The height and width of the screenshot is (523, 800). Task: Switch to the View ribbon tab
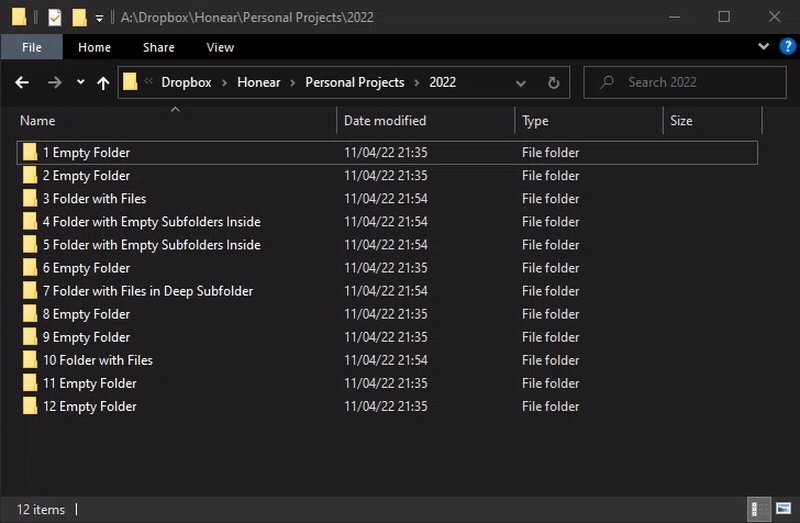click(219, 47)
